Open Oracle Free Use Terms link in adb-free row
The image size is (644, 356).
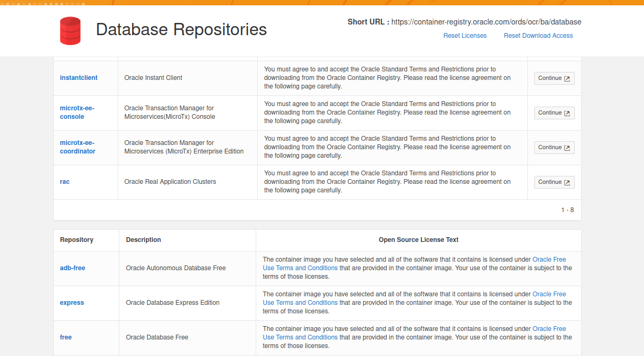549,260
